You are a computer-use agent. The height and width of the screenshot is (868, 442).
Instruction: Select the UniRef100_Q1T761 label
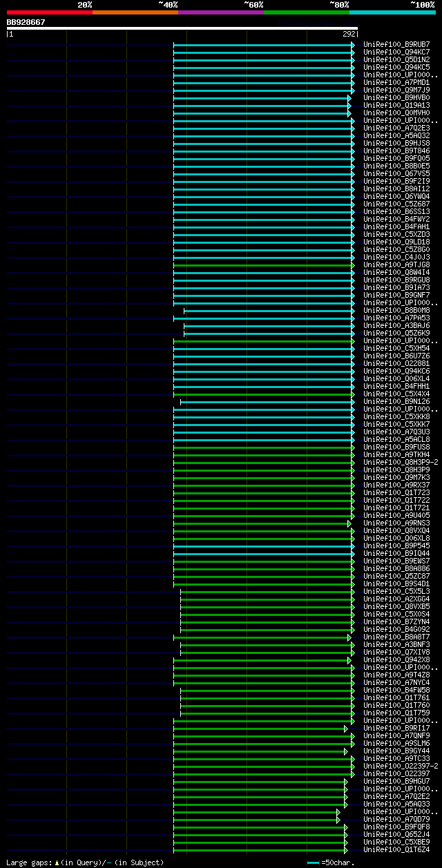point(396,697)
